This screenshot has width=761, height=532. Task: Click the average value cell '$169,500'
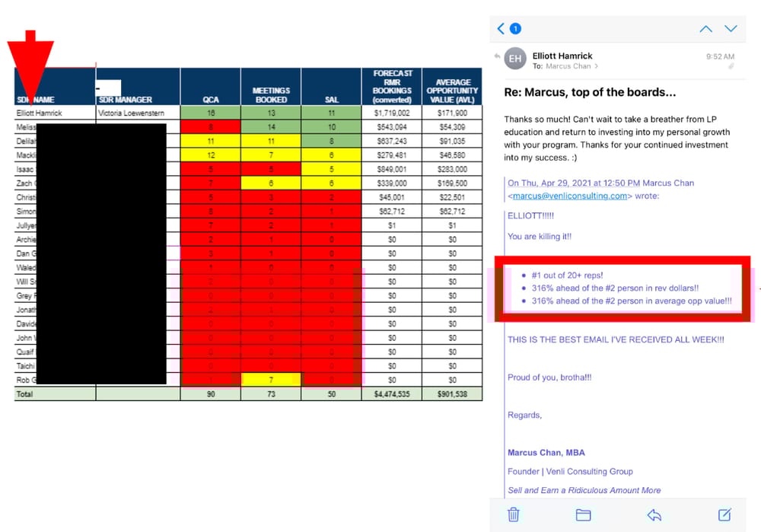click(452, 183)
